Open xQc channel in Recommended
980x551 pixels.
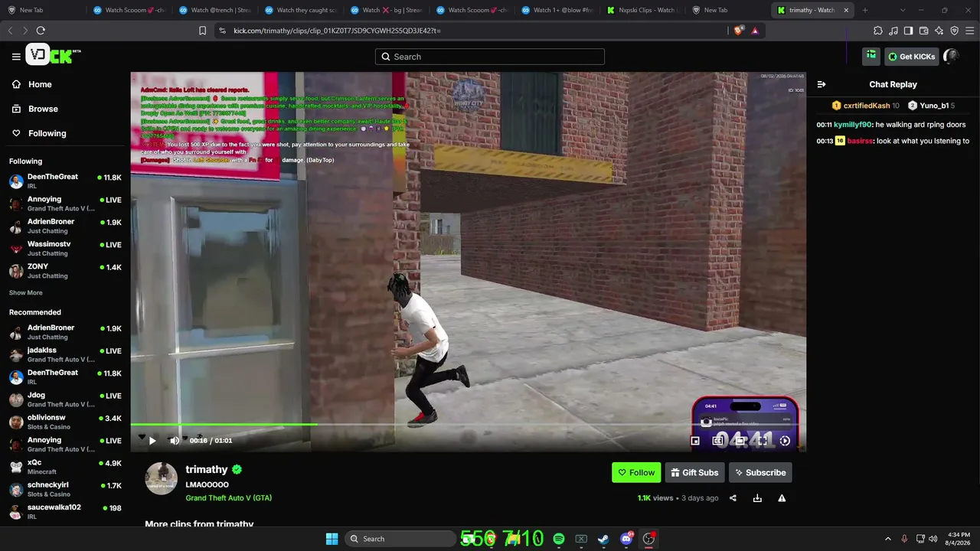point(65,467)
